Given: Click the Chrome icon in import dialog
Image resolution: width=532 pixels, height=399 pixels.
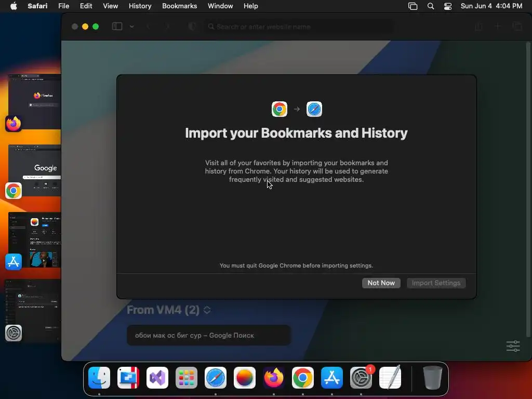Looking at the screenshot, I should [x=279, y=109].
